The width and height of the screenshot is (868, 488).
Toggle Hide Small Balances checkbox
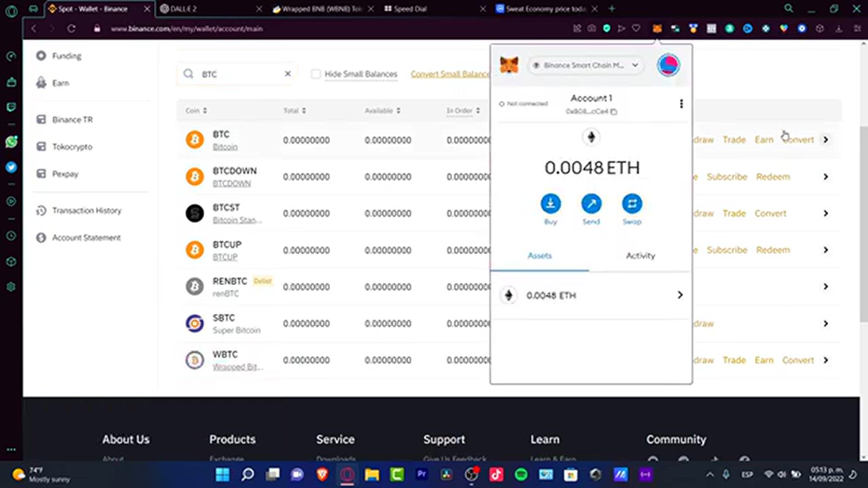(316, 74)
